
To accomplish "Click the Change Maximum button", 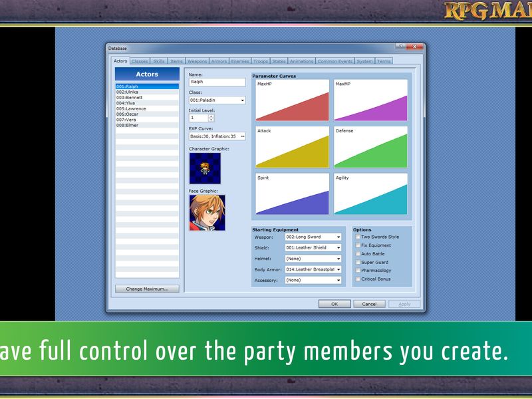I will [147, 289].
